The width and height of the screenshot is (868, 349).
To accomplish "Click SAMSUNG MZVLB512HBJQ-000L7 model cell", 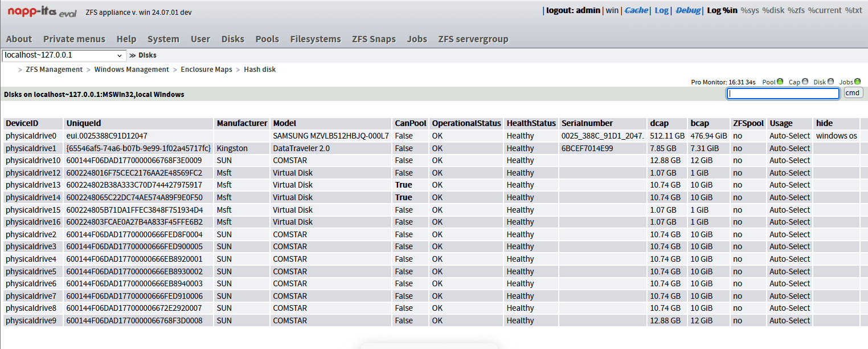I will (331, 136).
